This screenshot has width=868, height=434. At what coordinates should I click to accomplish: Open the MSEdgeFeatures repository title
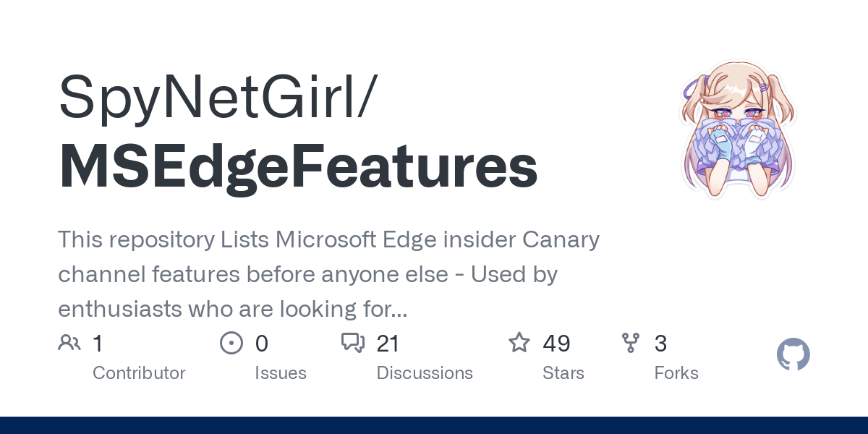(x=298, y=167)
